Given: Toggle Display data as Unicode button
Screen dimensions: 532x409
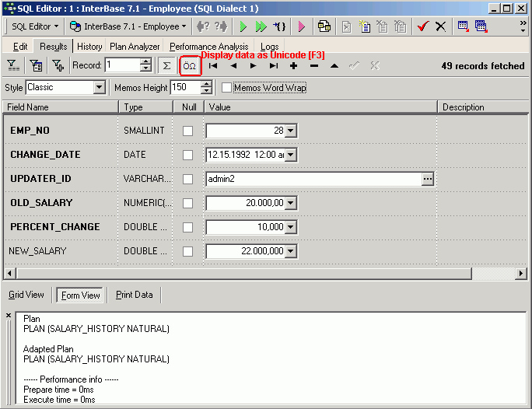Looking at the screenshot, I should click(x=190, y=65).
